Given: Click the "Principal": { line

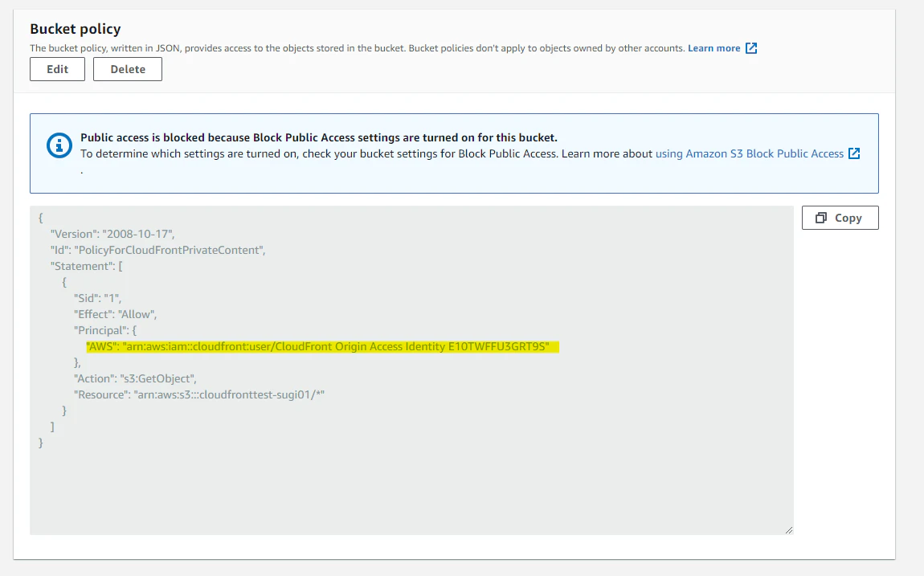Looking at the screenshot, I should (105, 330).
